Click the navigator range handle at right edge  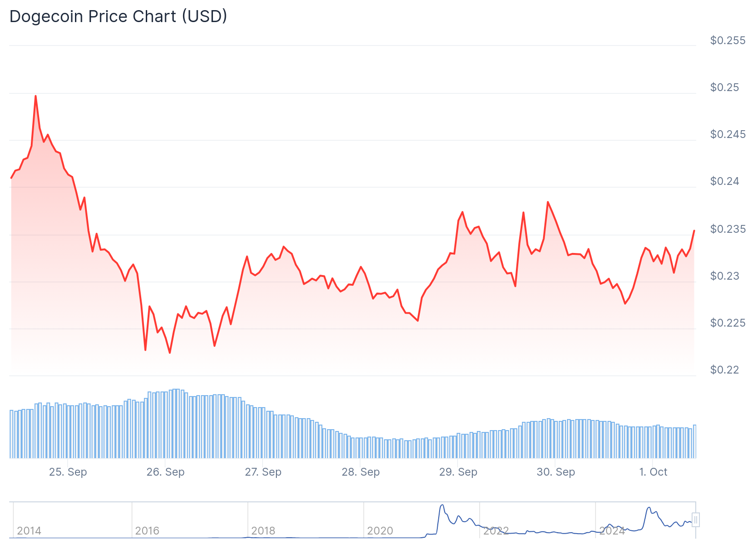696,520
